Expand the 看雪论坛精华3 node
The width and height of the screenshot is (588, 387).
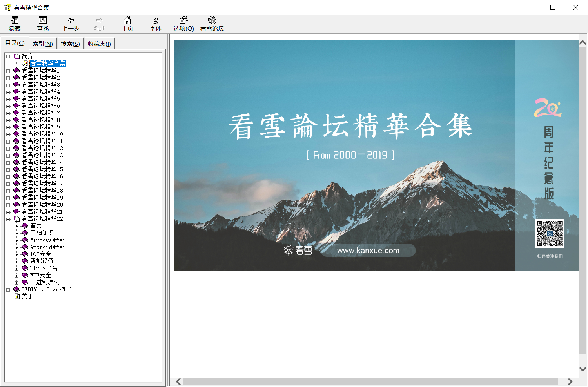(8, 85)
